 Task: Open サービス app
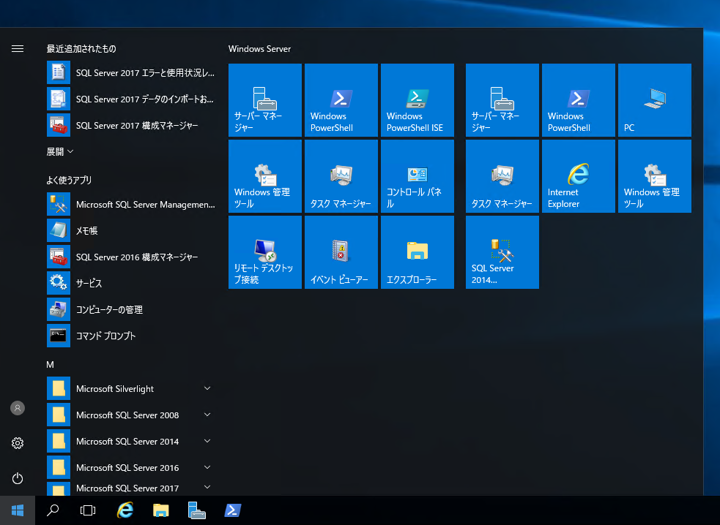(131, 283)
